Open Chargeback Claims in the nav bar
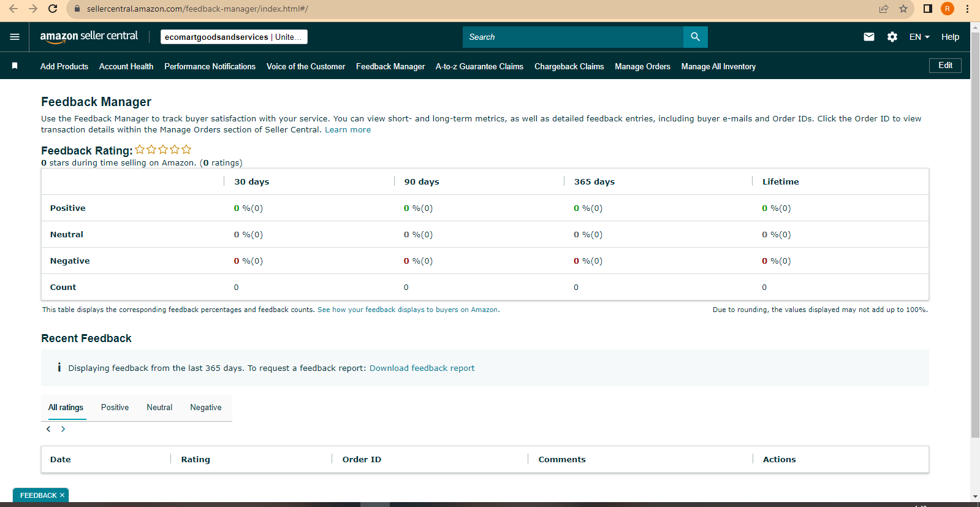This screenshot has width=980, height=507. coord(569,66)
